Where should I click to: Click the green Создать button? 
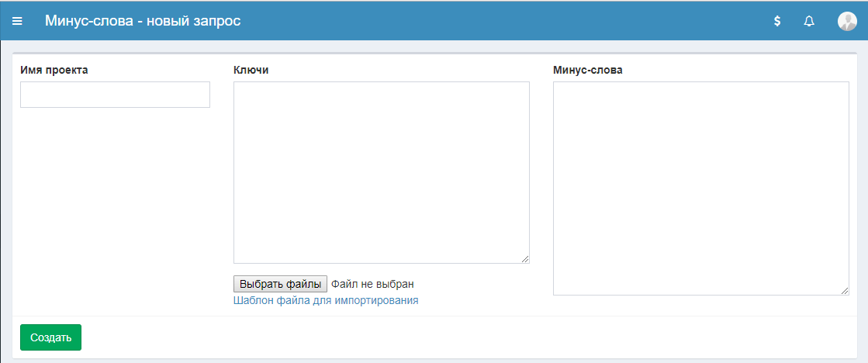pyautogui.click(x=50, y=337)
